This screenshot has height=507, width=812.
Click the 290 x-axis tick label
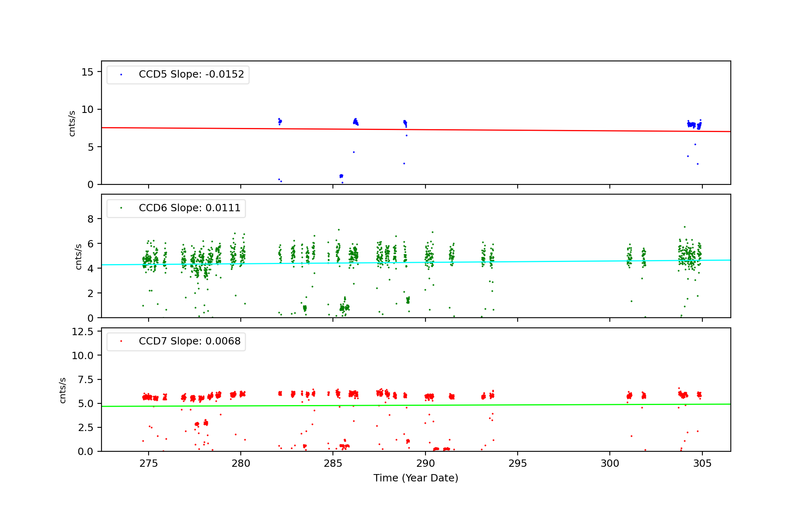click(x=425, y=464)
